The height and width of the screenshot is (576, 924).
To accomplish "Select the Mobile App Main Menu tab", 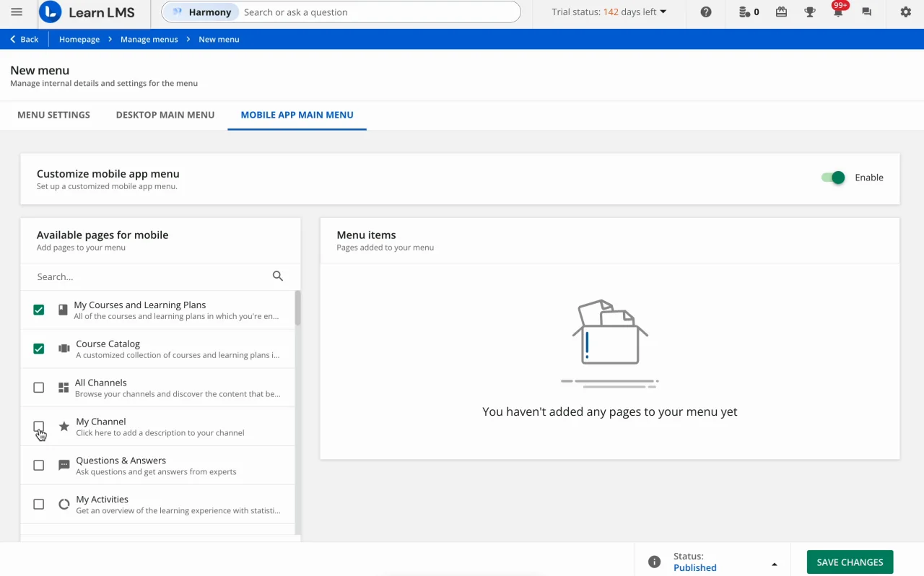I will tap(297, 115).
